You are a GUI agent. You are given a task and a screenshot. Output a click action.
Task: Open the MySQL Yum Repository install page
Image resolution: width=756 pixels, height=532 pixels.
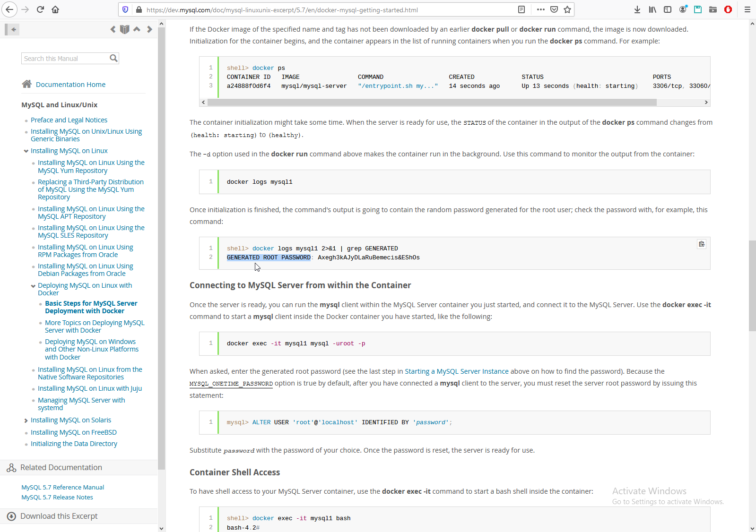[91, 166]
